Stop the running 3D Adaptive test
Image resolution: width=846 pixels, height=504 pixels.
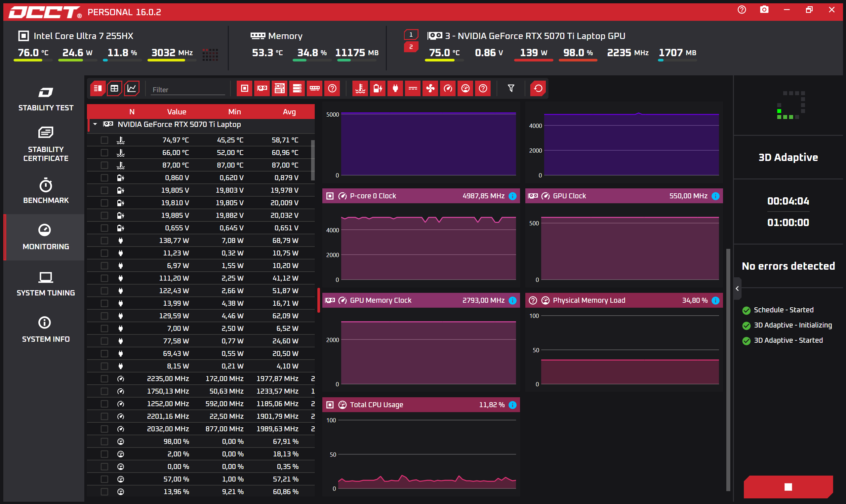tap(788, 487)
